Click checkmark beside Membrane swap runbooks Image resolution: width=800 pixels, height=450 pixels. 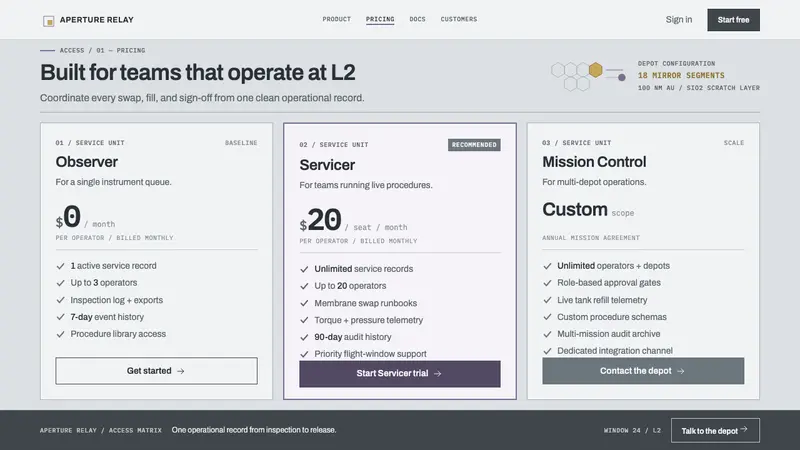click(305, 304)
